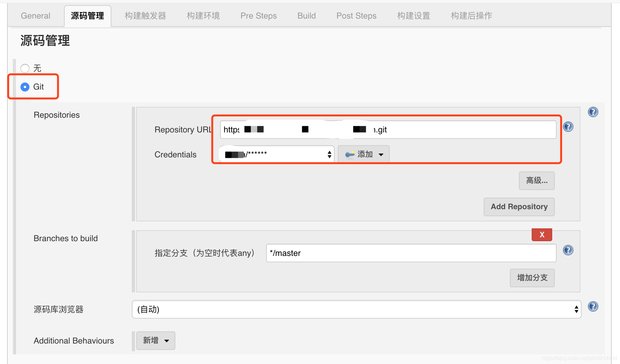Expand the 添加 credentials dropdown arrow

[381, 154]
